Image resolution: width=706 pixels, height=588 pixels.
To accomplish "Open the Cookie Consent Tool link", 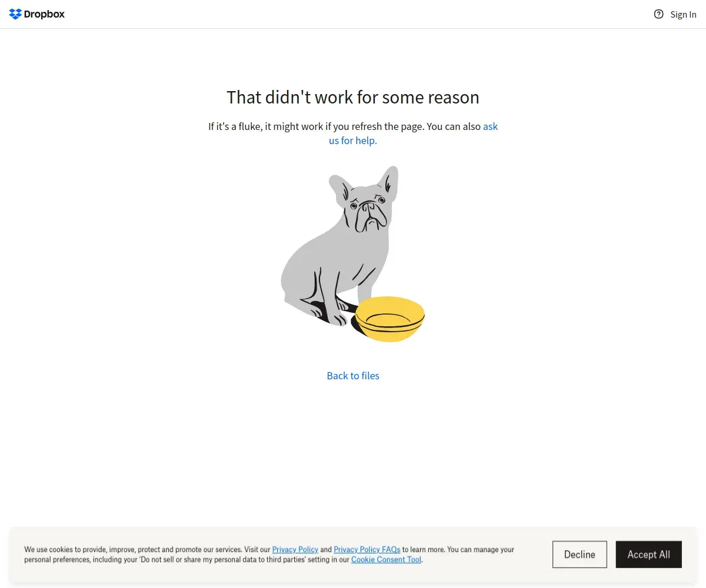I will pos(386,559).
